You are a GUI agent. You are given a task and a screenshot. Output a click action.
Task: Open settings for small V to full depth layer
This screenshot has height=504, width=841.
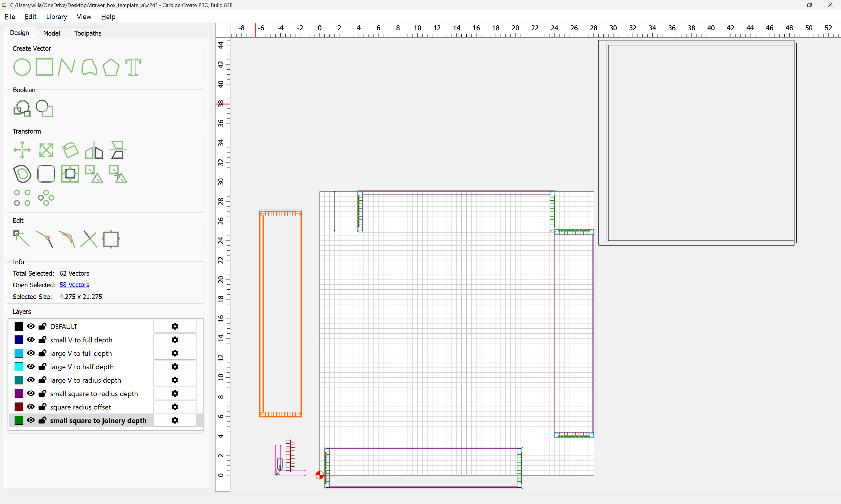[175, 340]
